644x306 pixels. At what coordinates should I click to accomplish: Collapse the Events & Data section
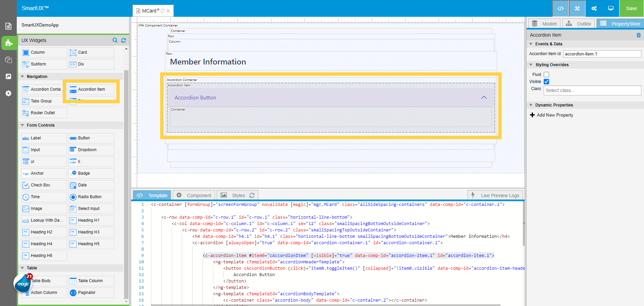531,44
